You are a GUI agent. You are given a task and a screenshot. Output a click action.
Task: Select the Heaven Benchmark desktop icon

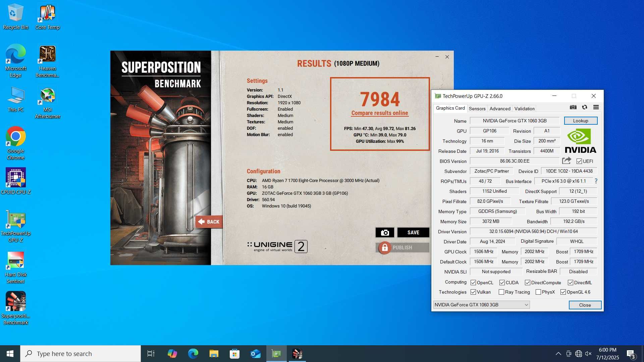[x=47, y=61]
